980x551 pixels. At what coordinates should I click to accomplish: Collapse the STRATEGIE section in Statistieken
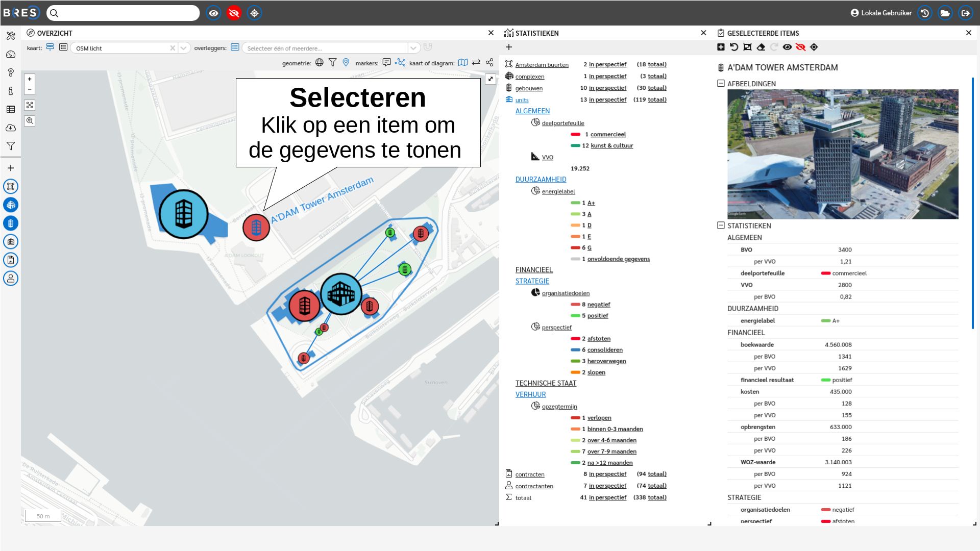(532, 281)
